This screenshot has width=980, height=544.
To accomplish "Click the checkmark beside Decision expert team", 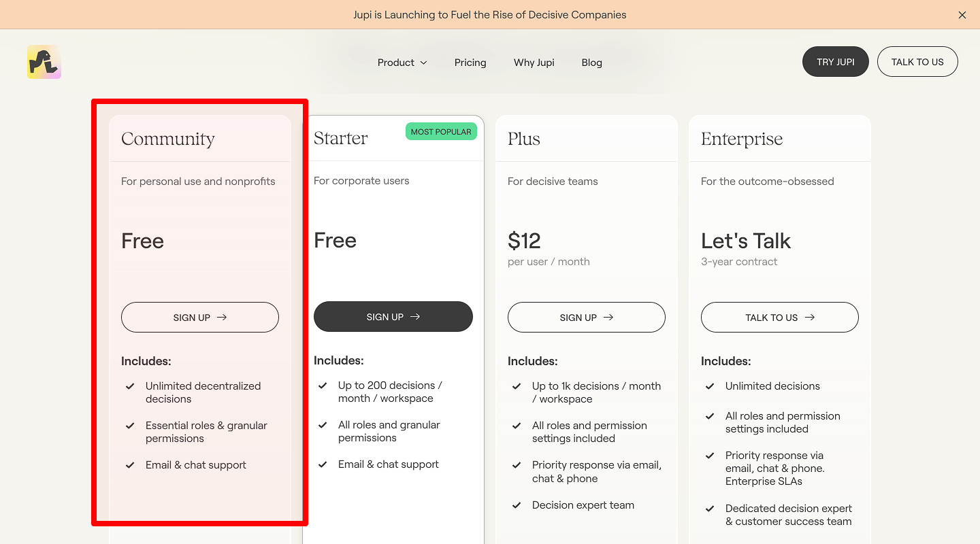I will pyautogui.click(x=517, y=505).
